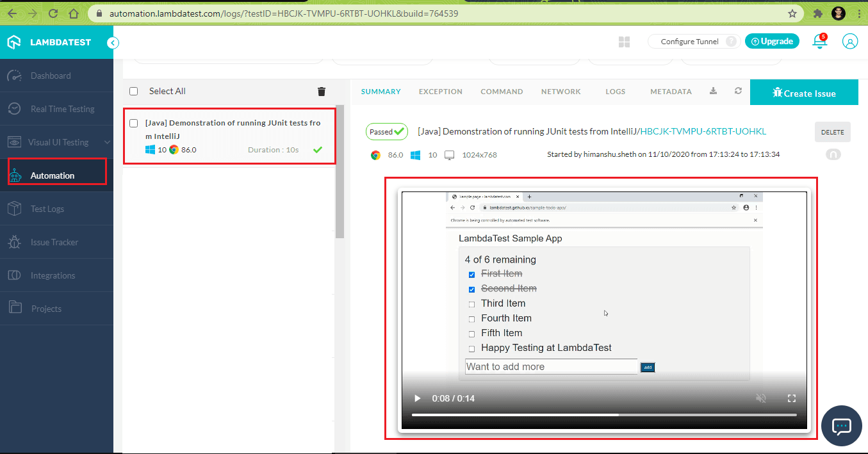This screenshot has height=454, width=868.
Task: Click the refresh icon near Create Issue
Action: 738,92
